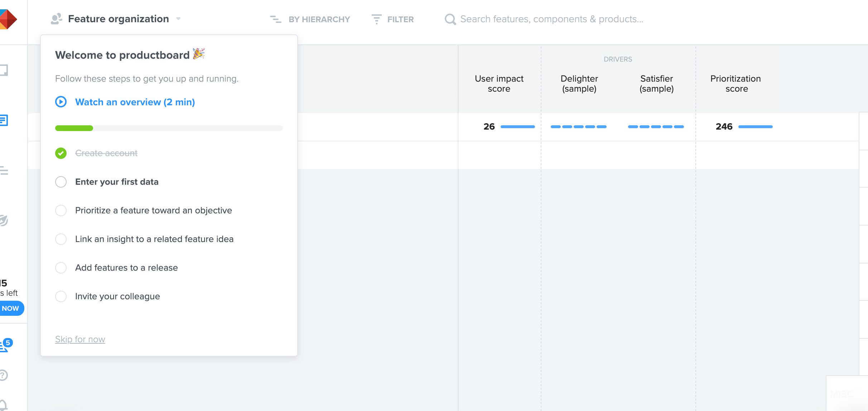Mark Enter your first data as done

click(61, 182)
